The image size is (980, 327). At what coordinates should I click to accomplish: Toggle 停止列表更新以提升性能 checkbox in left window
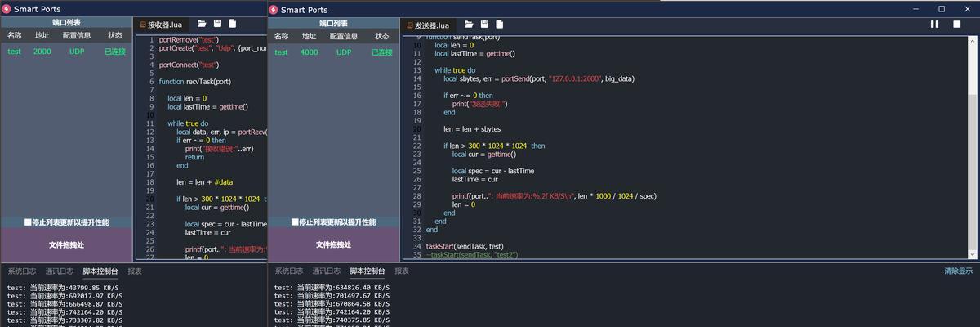click(28, 222)
